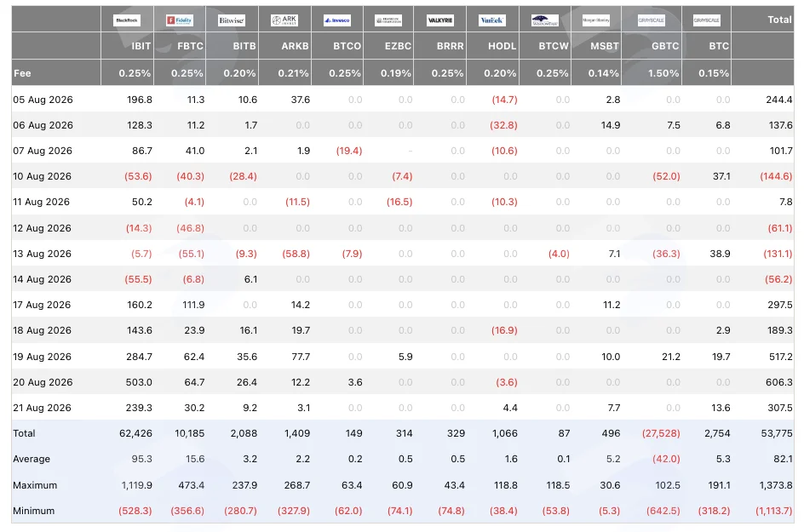Click the Total summary row label
Image resolution: width=804 pixels, height=532 pixels.
point(24,433)
